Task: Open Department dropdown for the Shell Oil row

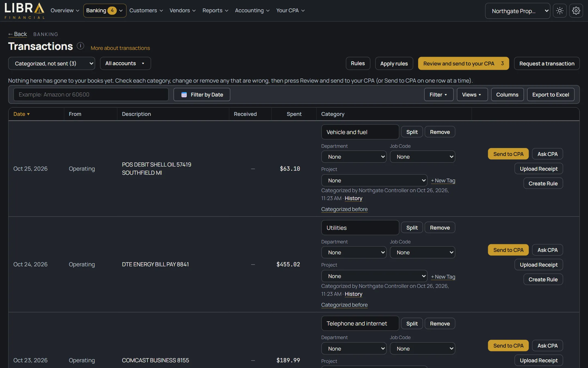Action: pyautogui.click(x=354, y=157)
